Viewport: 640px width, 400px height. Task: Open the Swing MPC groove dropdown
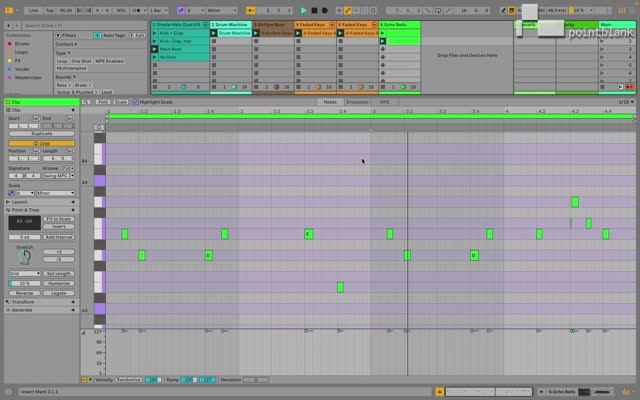59,176
